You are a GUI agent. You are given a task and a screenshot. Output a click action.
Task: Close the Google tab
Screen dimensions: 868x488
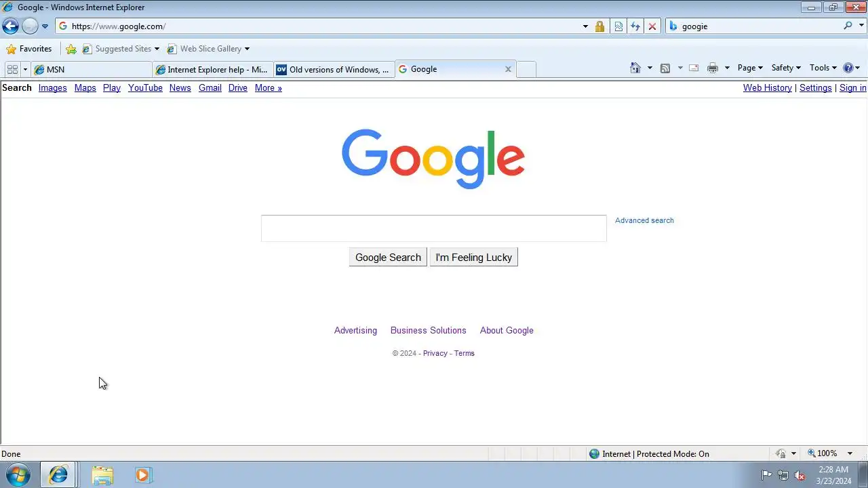pos(508,69)
